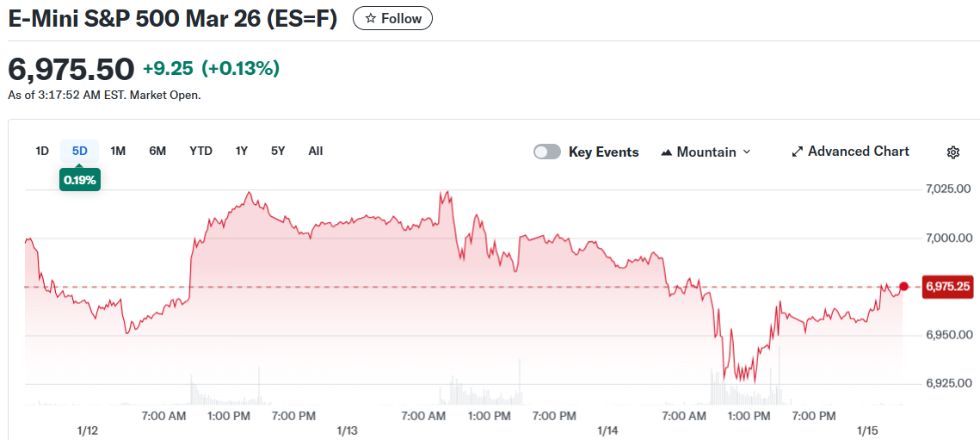
Task: Choose the 1Y time range
Action: pyautogui.click(x=242, y=151)
